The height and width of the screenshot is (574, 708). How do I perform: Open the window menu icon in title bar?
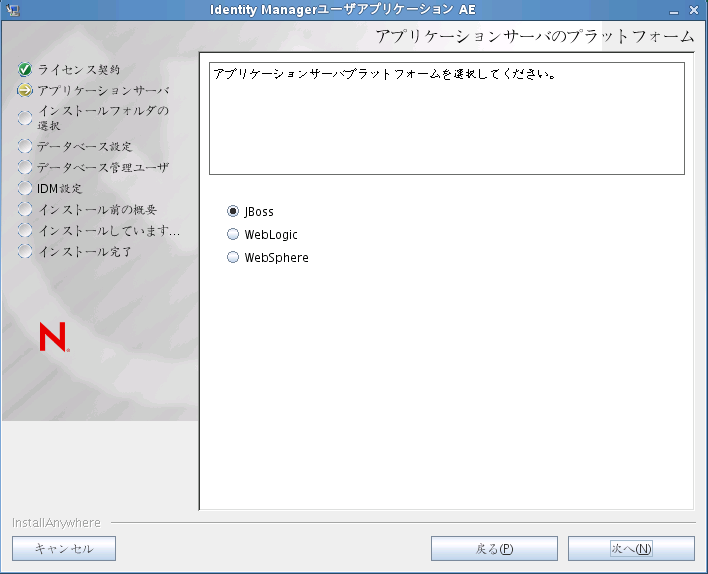(x=13, y=9)
